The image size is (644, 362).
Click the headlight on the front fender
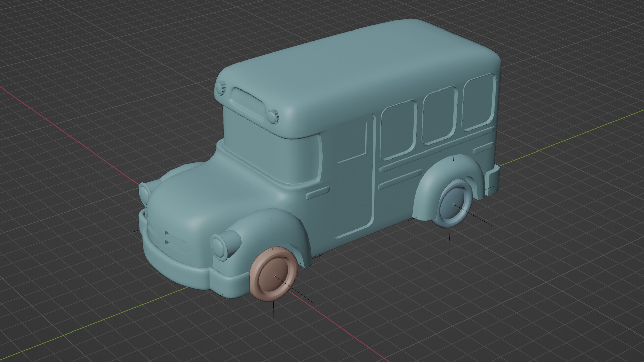(225, 246)
